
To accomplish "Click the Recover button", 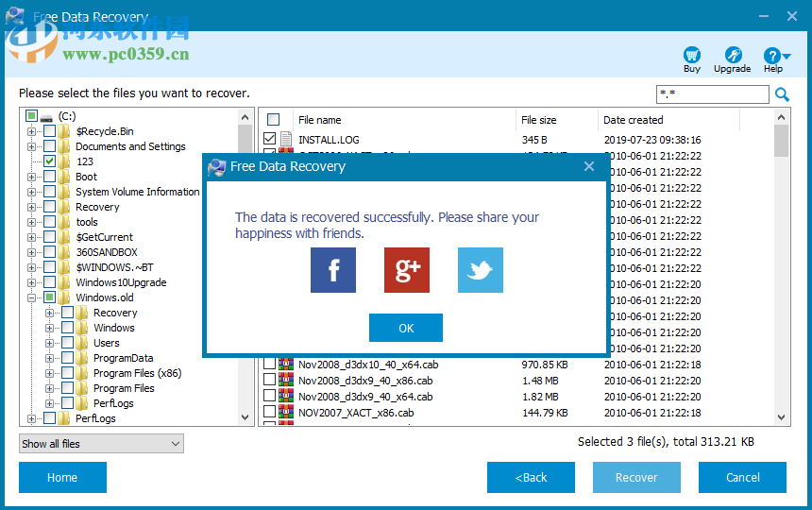I will pos(636,477).
